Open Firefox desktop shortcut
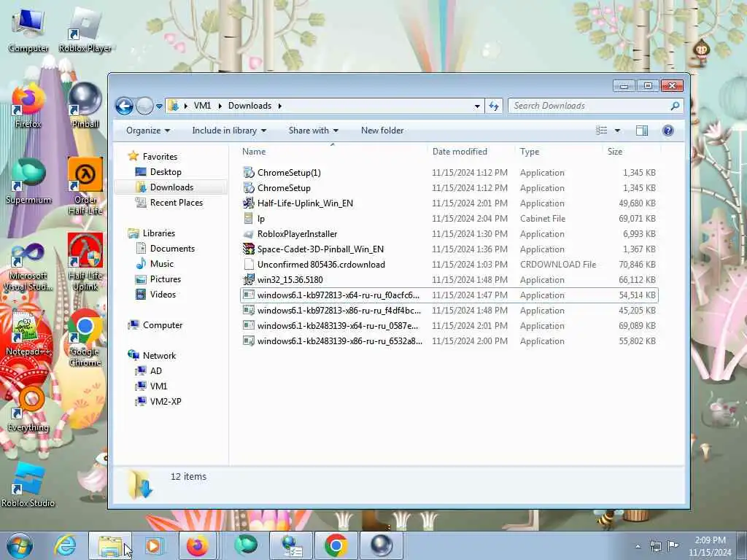747x560 pixels. [x=28, y=106]
